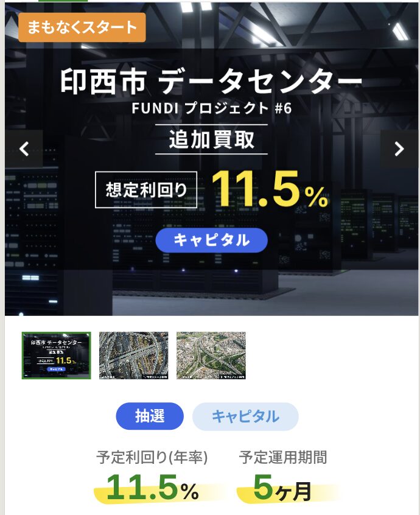Screen dimensions: 420x515
Task: Show the green interchange aerial thumbnail
Action: pos(211,356)
